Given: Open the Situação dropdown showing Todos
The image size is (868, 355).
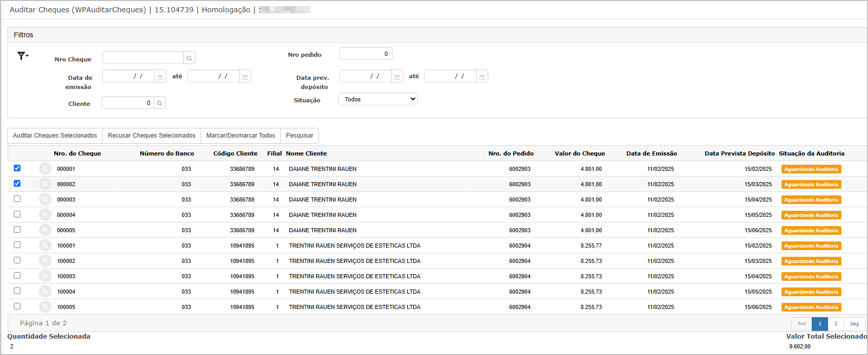Looking at the screenshot, I should coord(378,99).
